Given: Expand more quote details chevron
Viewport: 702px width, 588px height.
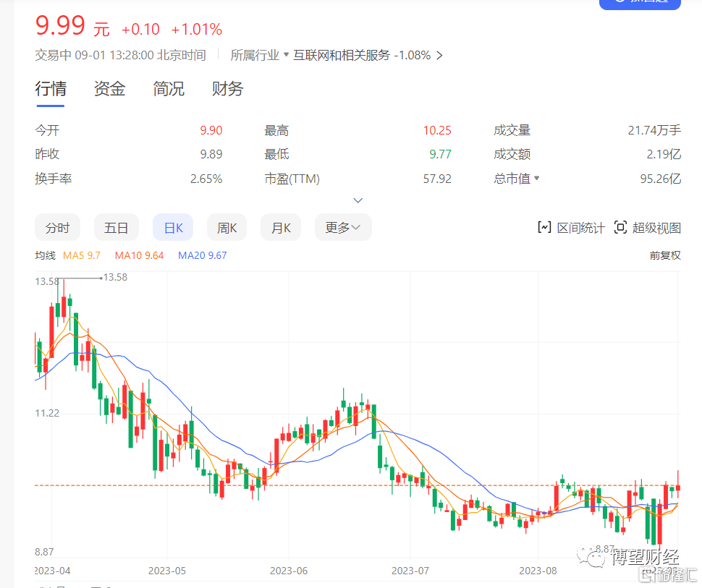Looking at the screenshot, I should point(358,200).
